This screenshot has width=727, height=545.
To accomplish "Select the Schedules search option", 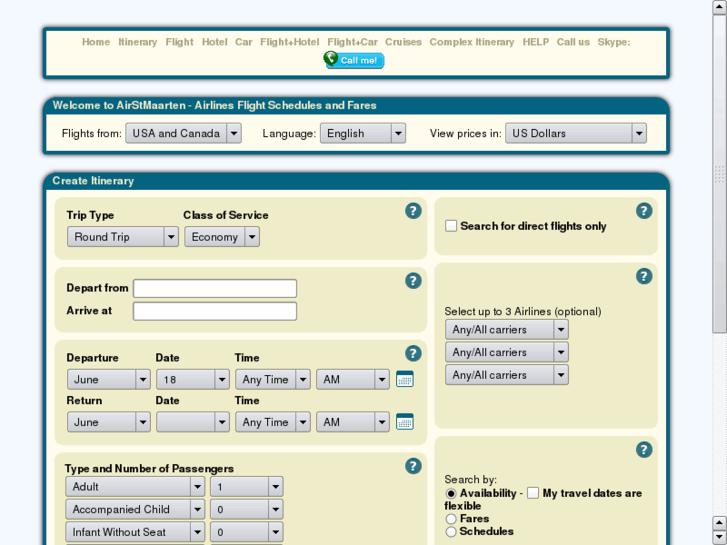I will (451, 532).
